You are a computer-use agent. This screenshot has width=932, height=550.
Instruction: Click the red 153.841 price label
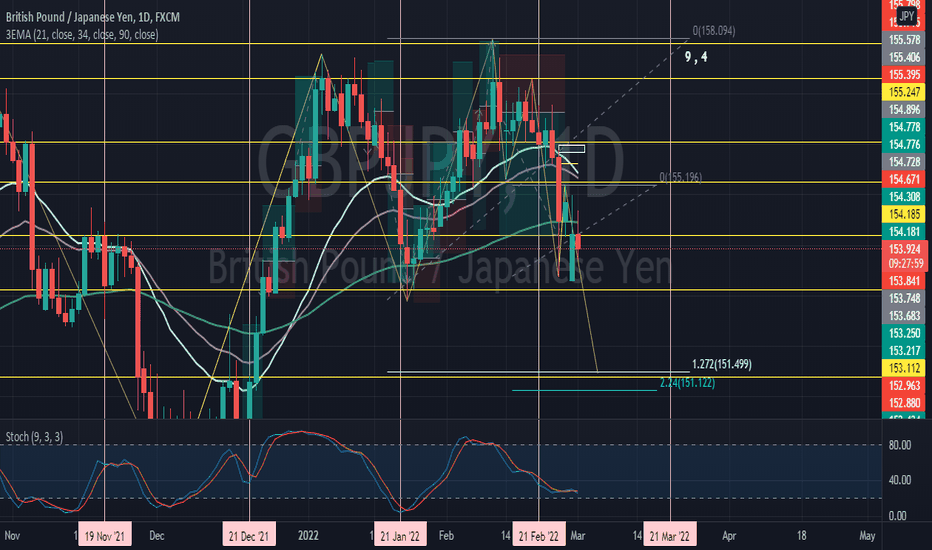(904, 281)
